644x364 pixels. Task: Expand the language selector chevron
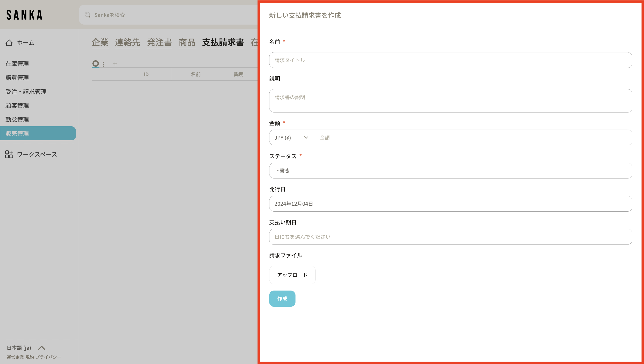[41, 348]
